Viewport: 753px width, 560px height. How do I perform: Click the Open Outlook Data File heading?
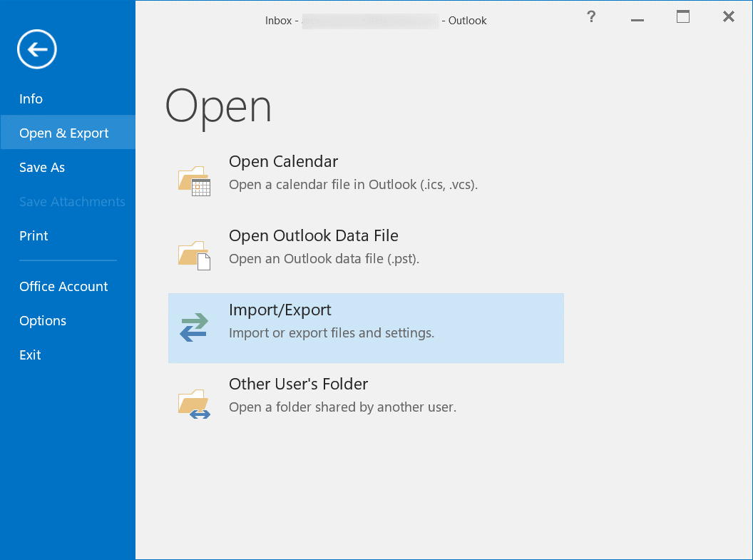pos(314,235)
